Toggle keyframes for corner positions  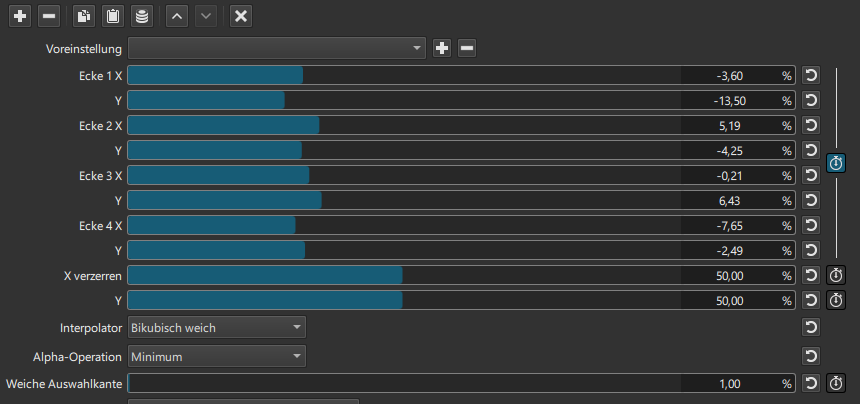836,163
